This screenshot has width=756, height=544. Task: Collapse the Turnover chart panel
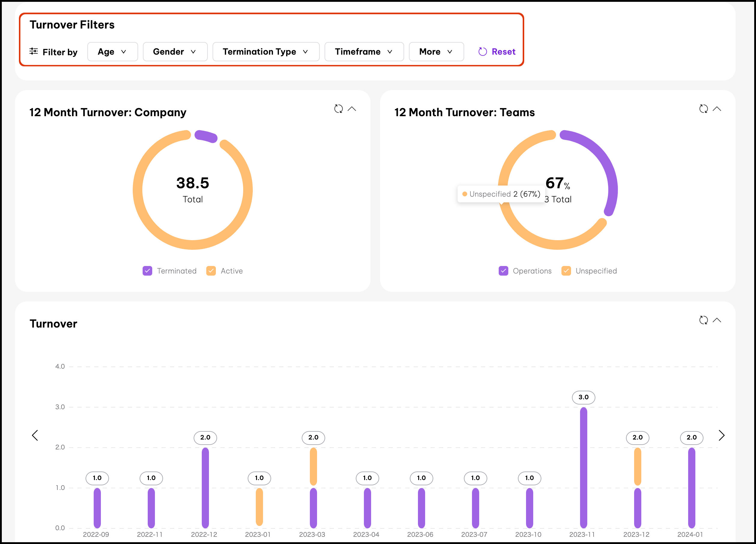[x=717, y=320]
